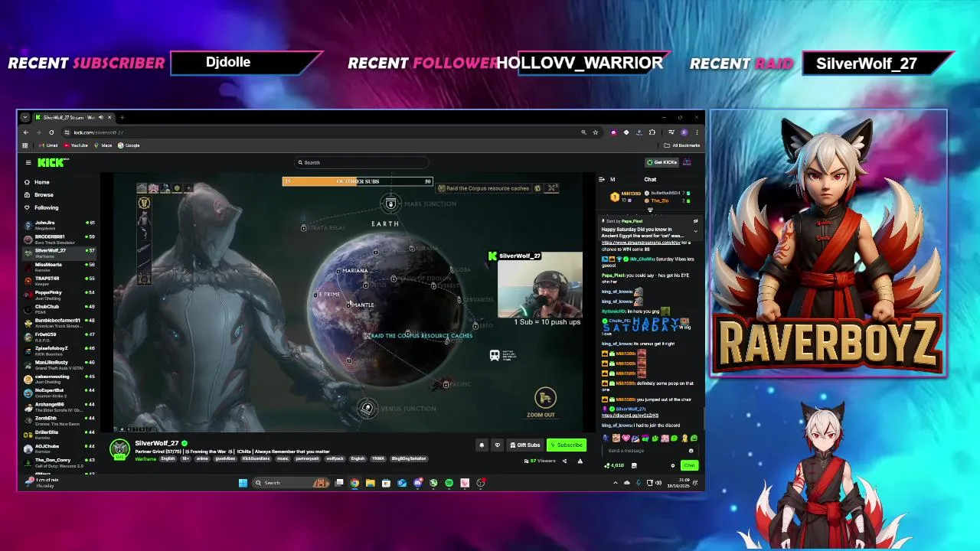The image size is (980, 551).
Task: Open MissMoarta channel in sidebar
Action: click(x=59, y=267)
